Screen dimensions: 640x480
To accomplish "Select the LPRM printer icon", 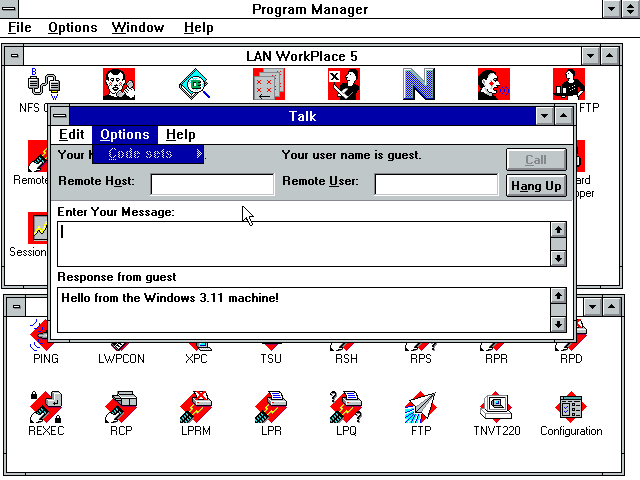I will tap(196, 407).
